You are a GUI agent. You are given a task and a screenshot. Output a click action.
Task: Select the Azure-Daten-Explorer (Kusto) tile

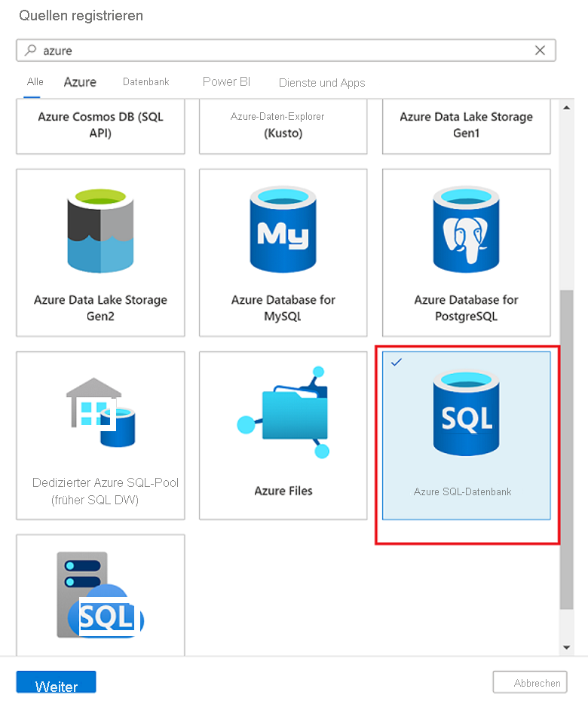283,127
